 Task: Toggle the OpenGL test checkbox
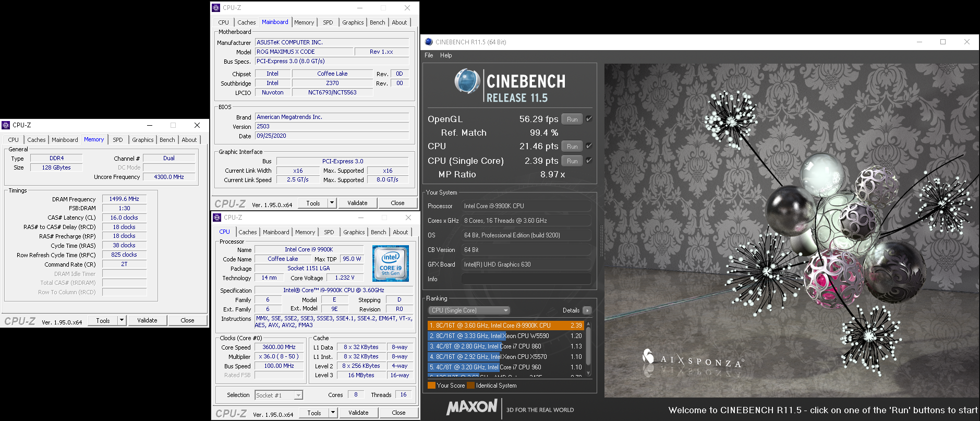click(589, 119)
